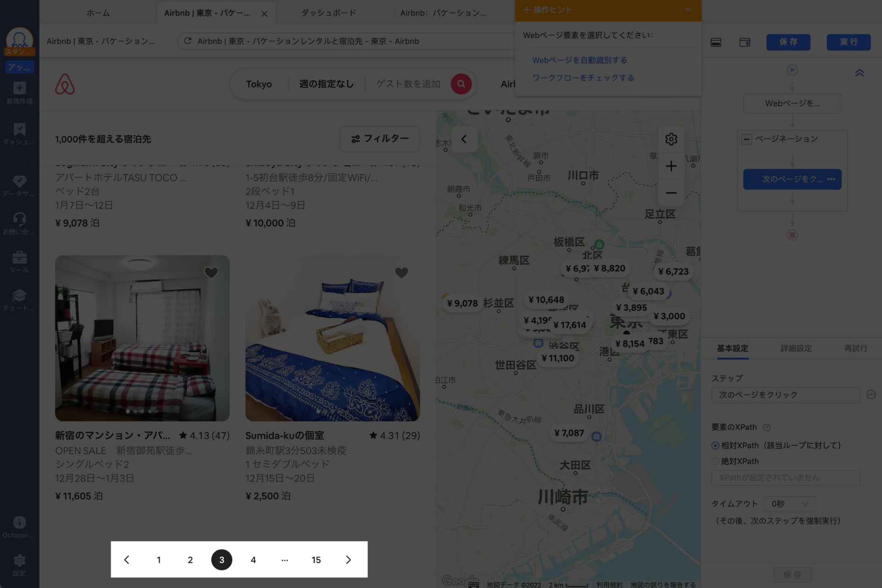Collapse the 操作ヒント panel
This screenshot has height=588, width=882.
point(688,10)
